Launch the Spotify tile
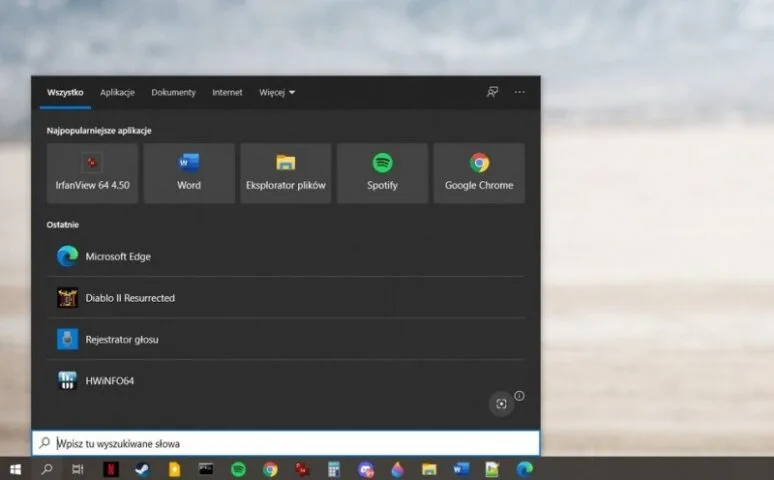Viewport: 774px width, 480px height. pos(383,173)
